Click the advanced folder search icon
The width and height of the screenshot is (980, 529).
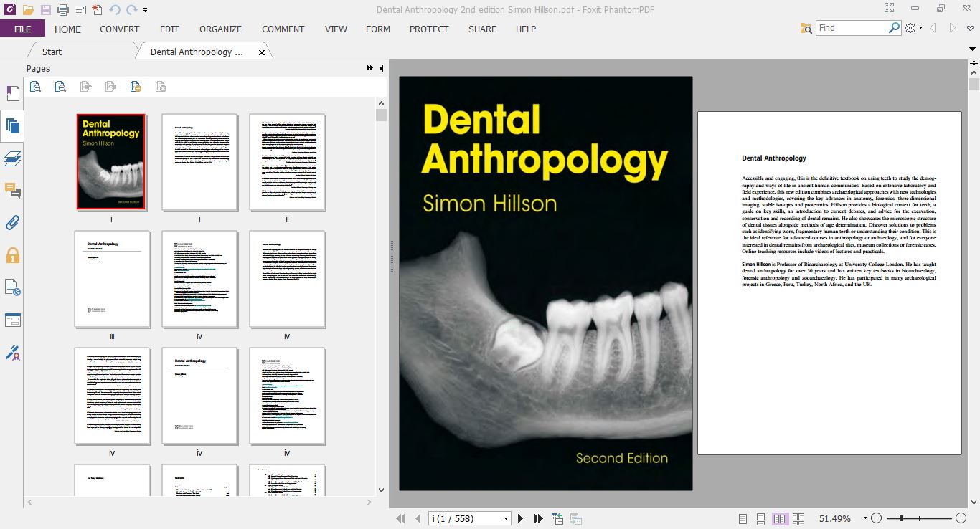(806, 28)
